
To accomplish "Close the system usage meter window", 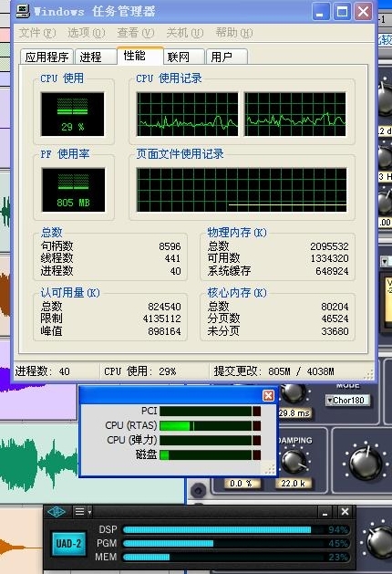I will [x=268, y=395].
